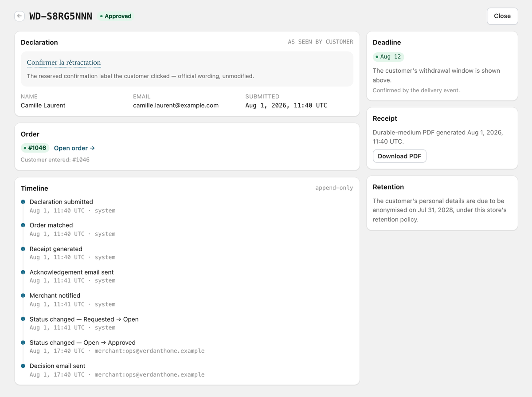
Task: Click the email camille.laurent@example.com
Action: tap(176, 106)
